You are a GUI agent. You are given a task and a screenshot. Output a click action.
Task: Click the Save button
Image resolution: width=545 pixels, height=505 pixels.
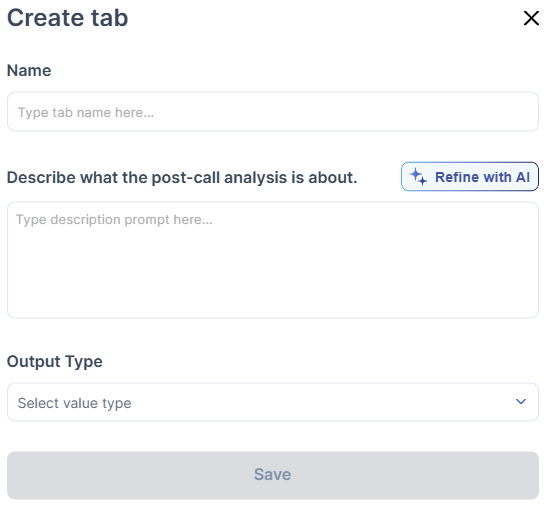click(x=273, y=475)
